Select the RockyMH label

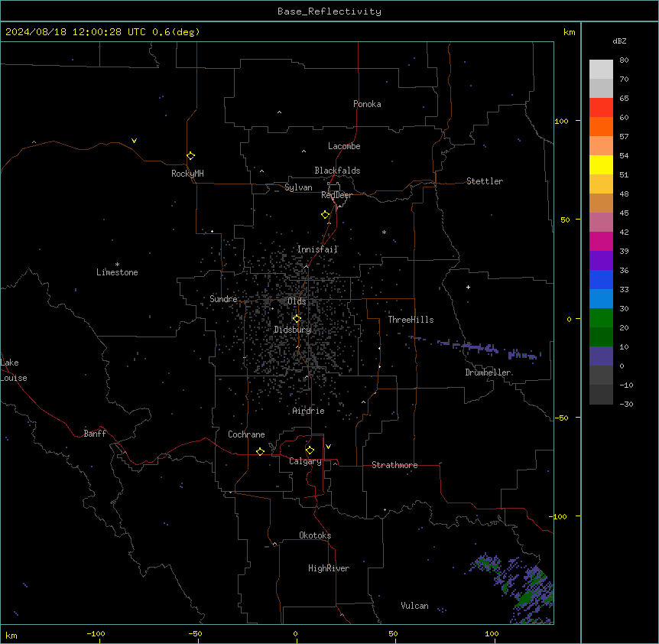(x=187, y=174)
